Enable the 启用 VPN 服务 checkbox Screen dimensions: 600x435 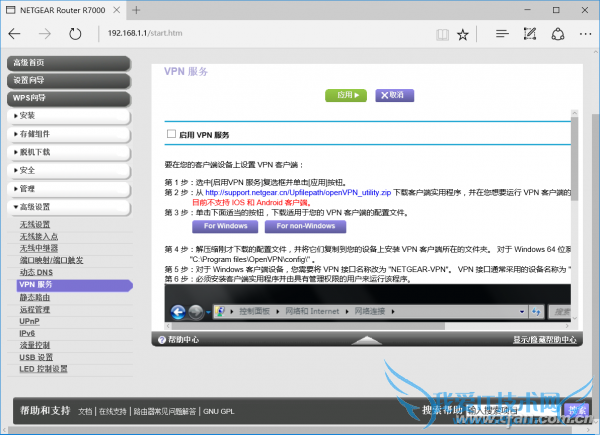[171, 134]
